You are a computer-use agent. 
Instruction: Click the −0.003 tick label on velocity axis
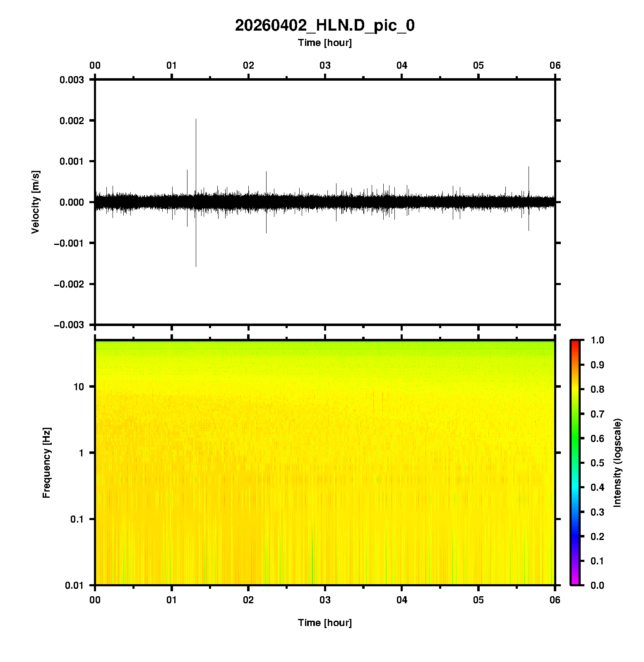click(69, 325)
